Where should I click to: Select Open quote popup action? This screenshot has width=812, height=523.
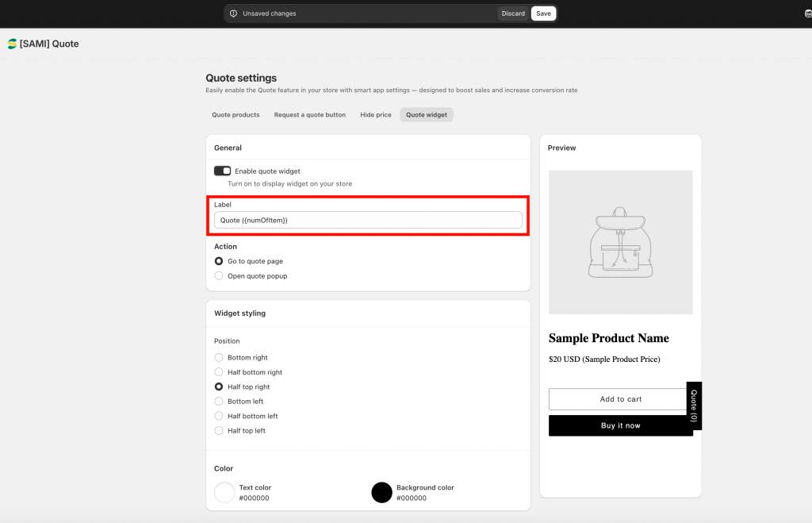coord(219,275)
